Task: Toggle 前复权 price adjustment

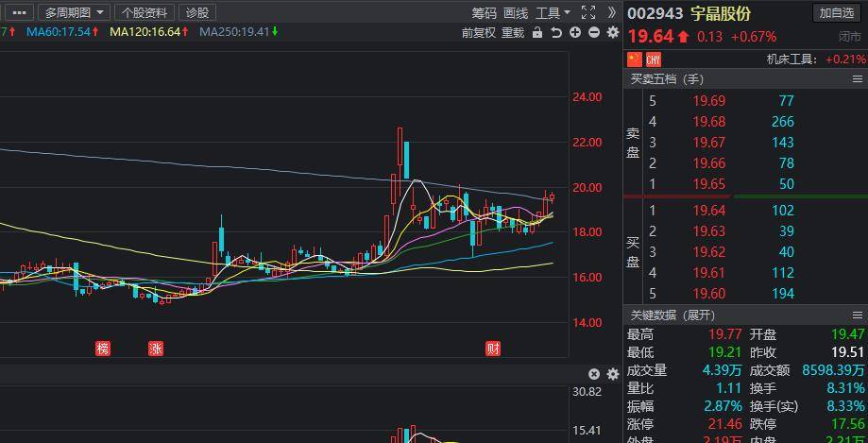Action: pyautogui.click(x=479, y=32)
